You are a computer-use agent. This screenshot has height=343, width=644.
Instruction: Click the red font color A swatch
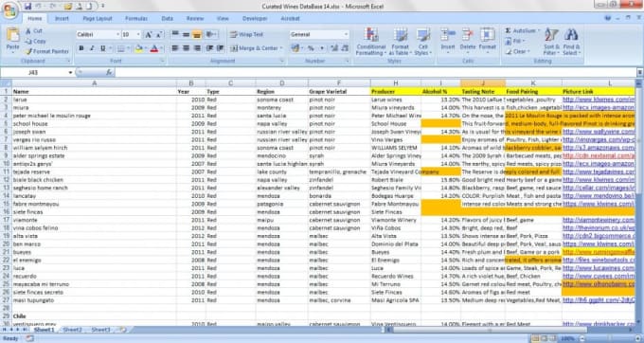[154, 48]
